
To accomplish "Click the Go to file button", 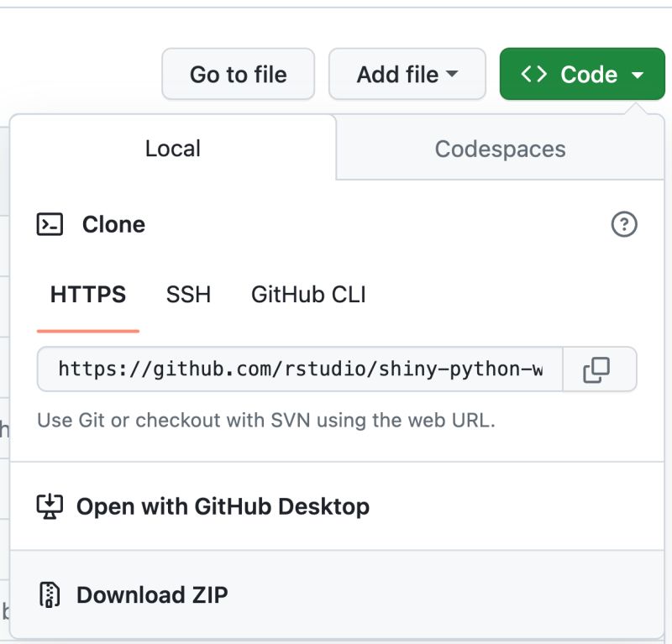I will tap(239, 74).
